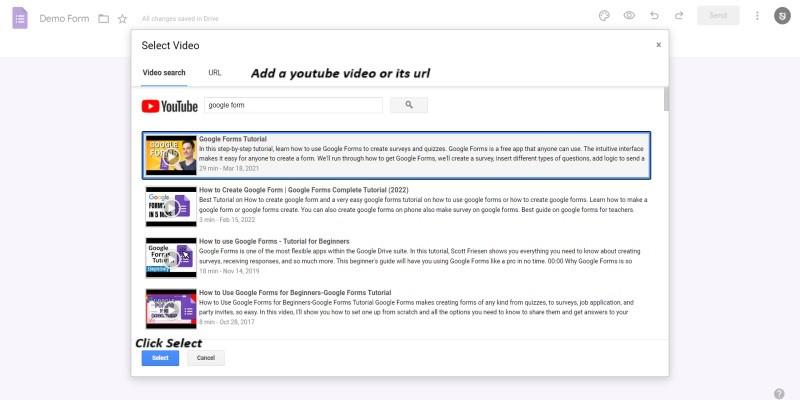
Task: Click the undo arrow icon
Action: 654,15
